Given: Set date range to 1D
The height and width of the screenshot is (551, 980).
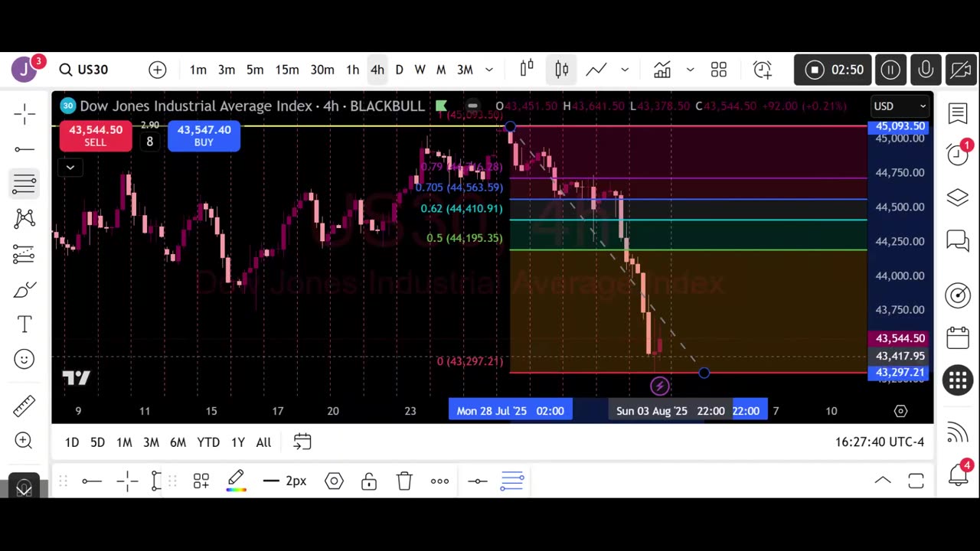Looking at the screenshot, I should tap(71, 442).
